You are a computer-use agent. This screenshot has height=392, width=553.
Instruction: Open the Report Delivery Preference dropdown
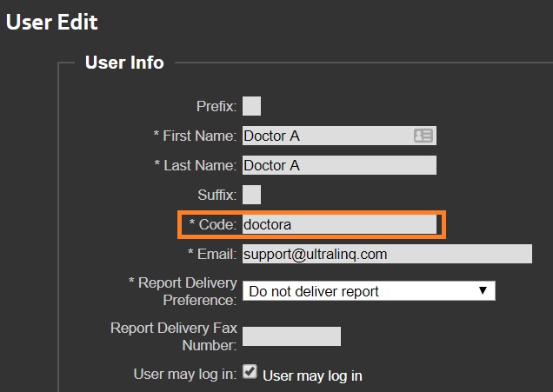(369, 291)
